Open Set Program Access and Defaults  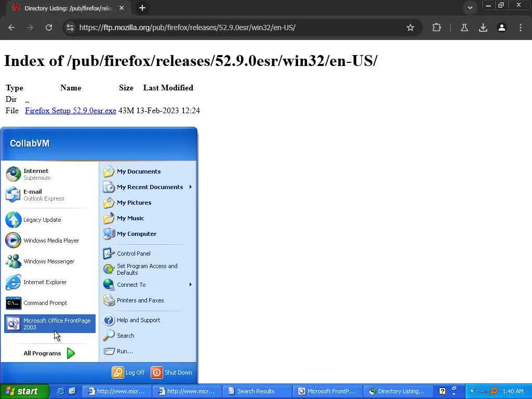click(148, 270)
